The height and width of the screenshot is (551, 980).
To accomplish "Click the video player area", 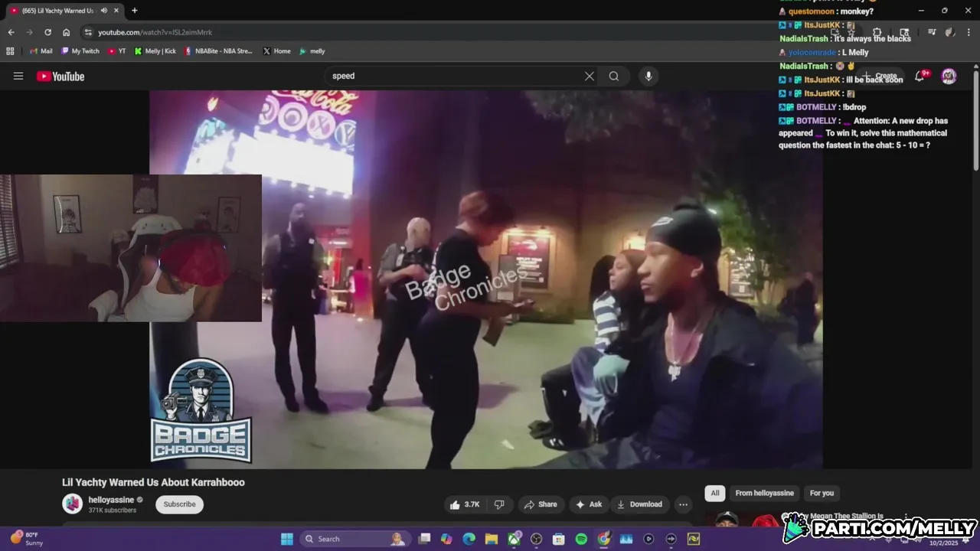I will click(486, 279).
